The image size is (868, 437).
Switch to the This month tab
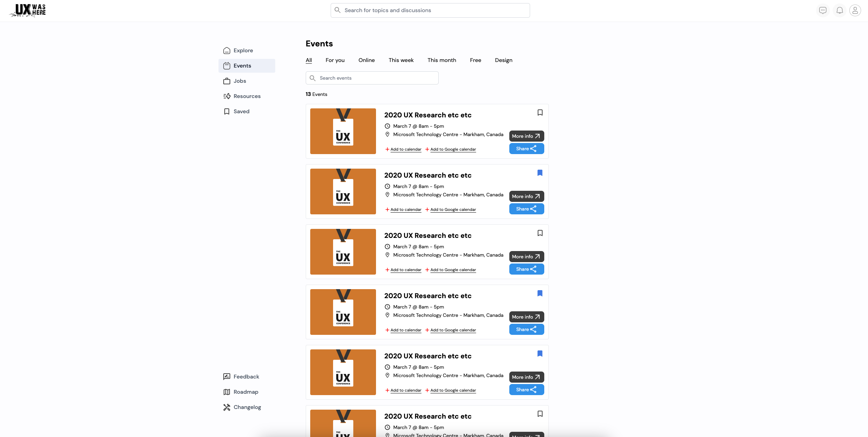tap(442, 60)
